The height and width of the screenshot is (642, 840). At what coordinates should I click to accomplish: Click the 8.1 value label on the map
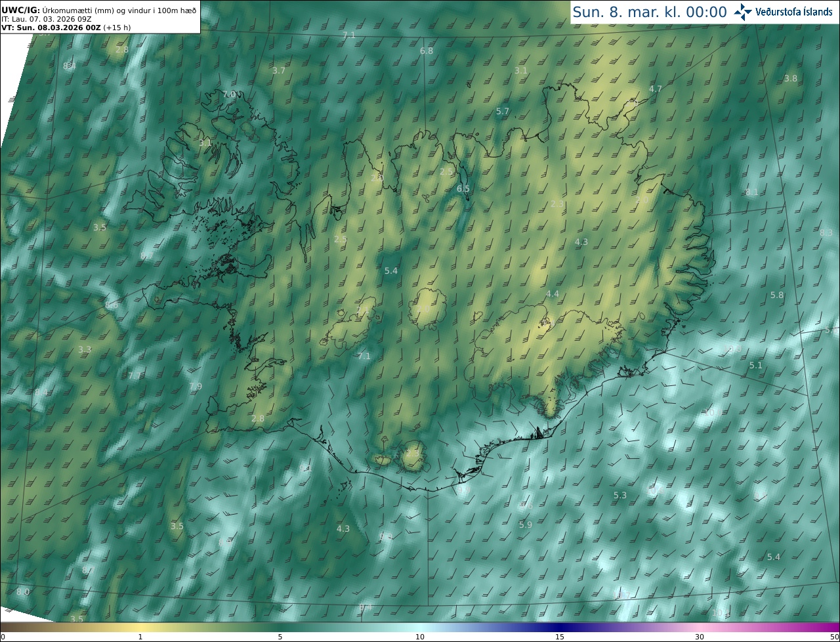752,192
